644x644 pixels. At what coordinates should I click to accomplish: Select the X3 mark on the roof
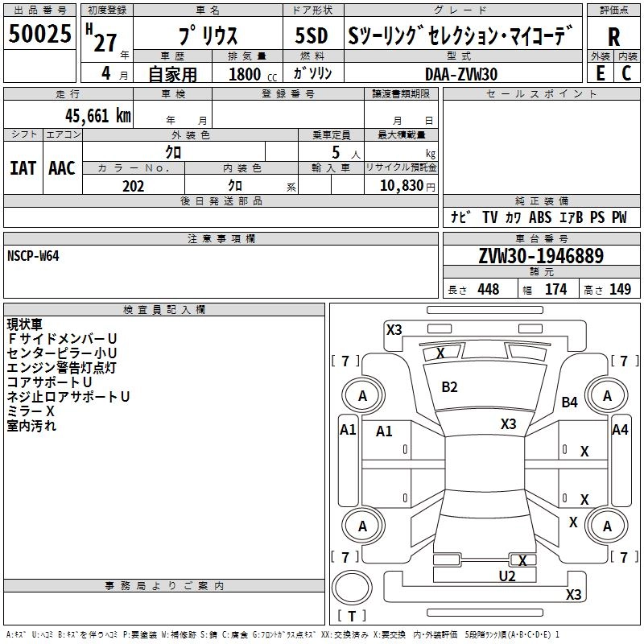[508, 424]
